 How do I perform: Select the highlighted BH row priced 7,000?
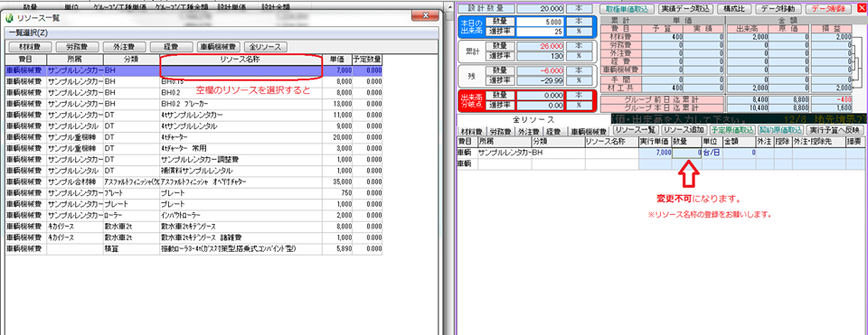pos(193,70)
